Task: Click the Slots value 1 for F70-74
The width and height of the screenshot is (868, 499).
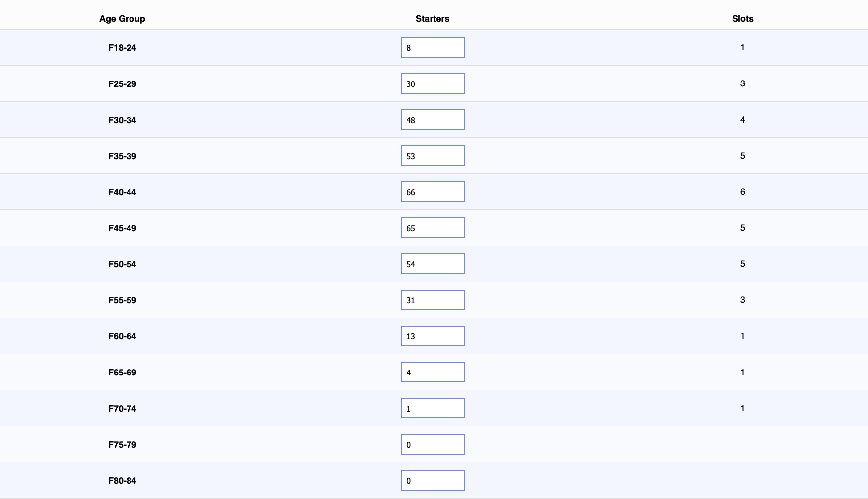Action: tap(743, 408)
